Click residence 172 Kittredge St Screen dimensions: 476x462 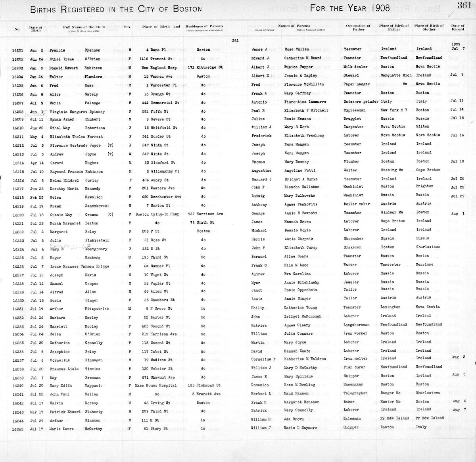(205, 67)
